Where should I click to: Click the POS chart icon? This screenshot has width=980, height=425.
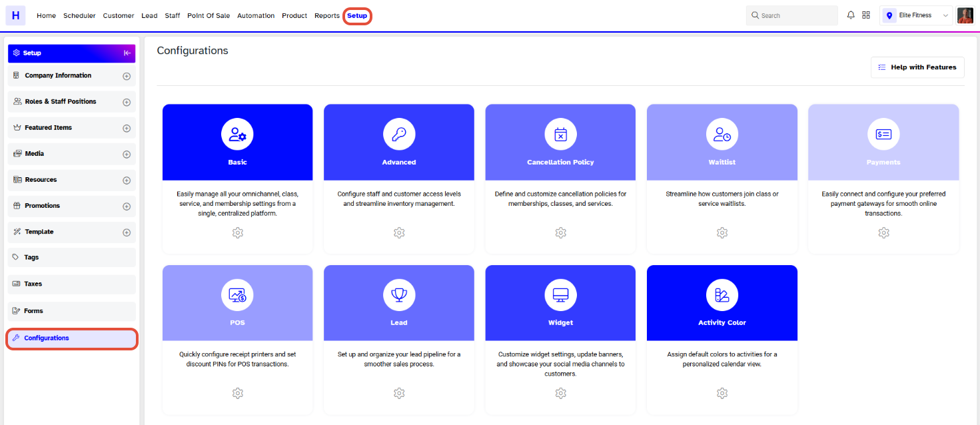(x=237, y=294)
